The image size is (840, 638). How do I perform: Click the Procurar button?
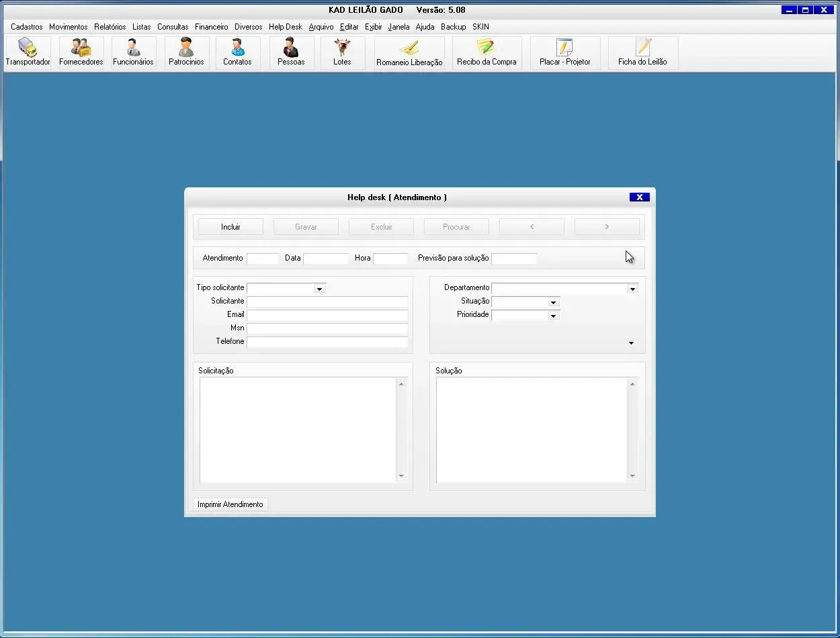pos(456,226)
